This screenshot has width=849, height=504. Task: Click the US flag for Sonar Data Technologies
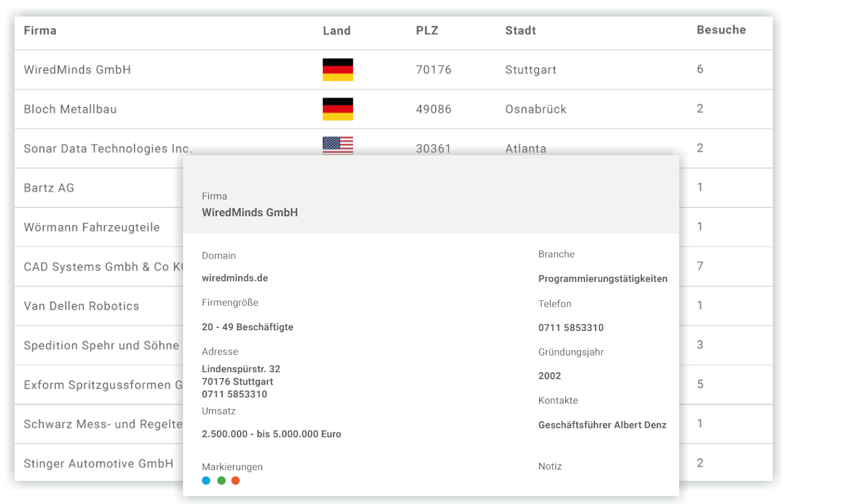point(338,146)
